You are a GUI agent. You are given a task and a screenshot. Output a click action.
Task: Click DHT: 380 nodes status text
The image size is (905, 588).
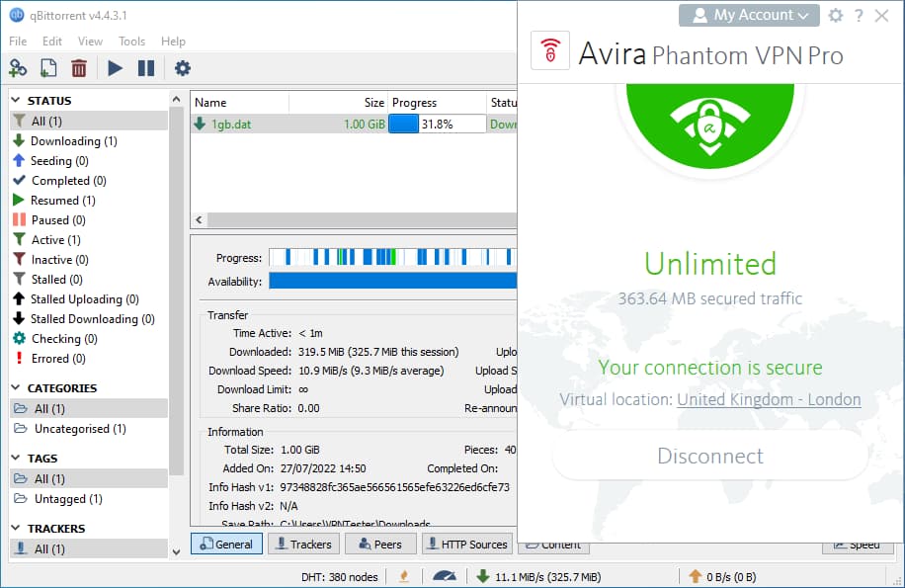340,576
